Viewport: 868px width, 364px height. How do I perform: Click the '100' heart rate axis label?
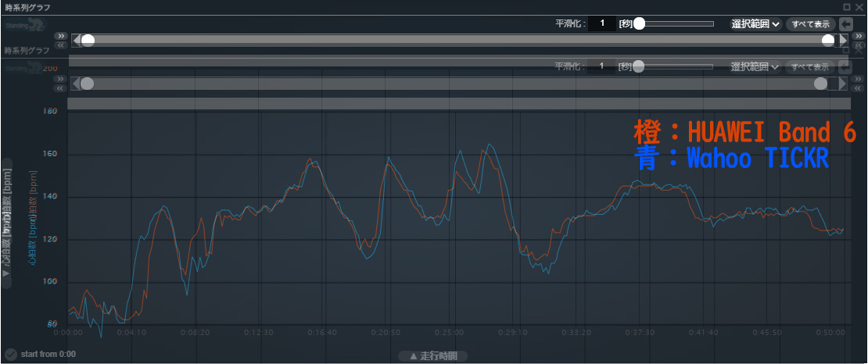pos(50,282)
